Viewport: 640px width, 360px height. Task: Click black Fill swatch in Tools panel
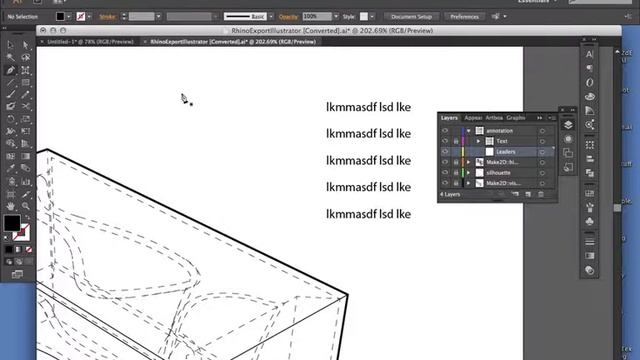[x=12, y=223]
